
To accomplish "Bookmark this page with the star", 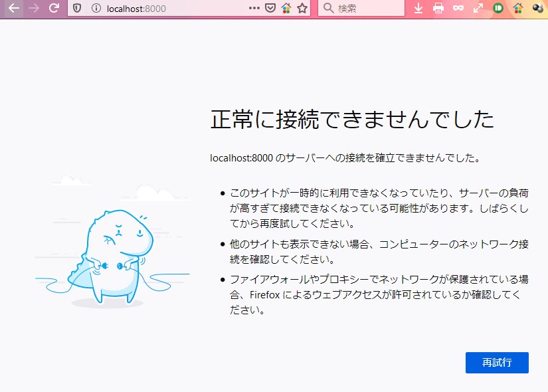I will point(302,9).
